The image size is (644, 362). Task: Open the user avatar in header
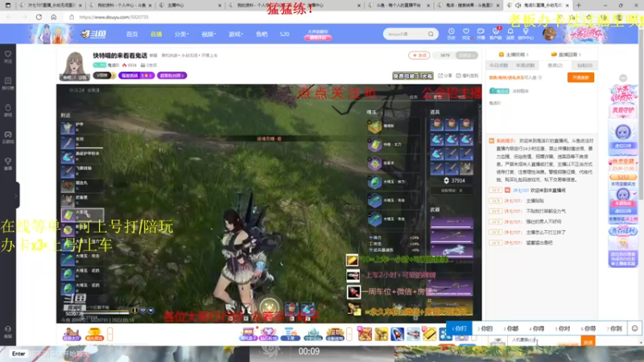[x=549, y=34]
